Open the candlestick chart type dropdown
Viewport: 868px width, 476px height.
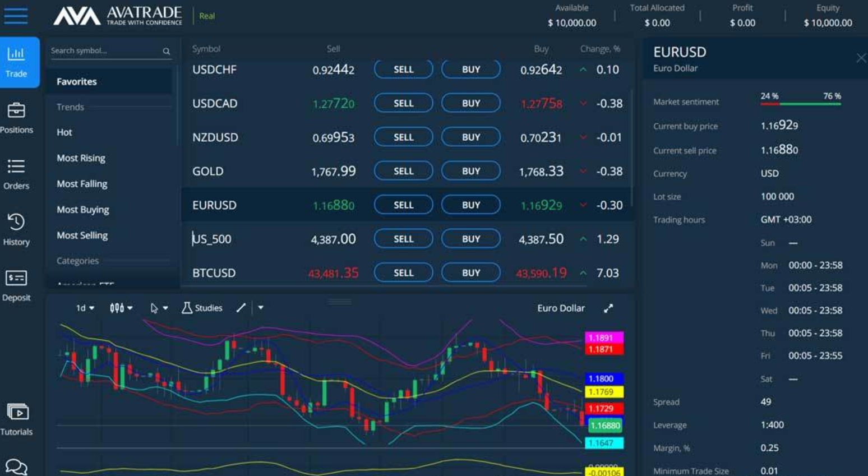[121, 308]
